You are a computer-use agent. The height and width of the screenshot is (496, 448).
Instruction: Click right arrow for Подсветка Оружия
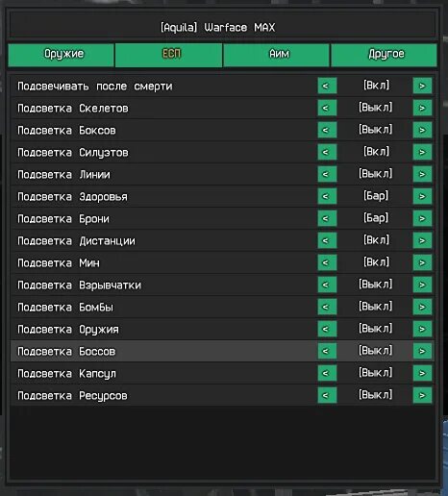pos(422,329)
